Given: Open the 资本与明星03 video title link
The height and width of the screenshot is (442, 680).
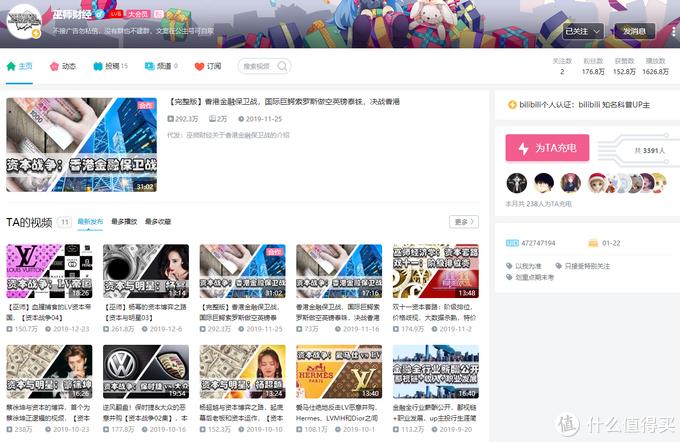Looking at the screenshot, I should [x=145, y=312].
